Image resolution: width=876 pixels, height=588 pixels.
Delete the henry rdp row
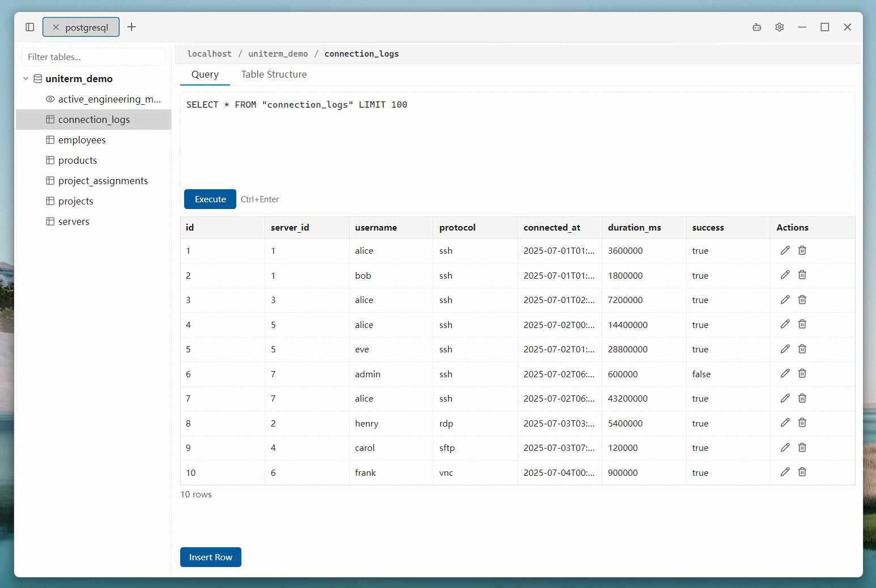(802, 423)
